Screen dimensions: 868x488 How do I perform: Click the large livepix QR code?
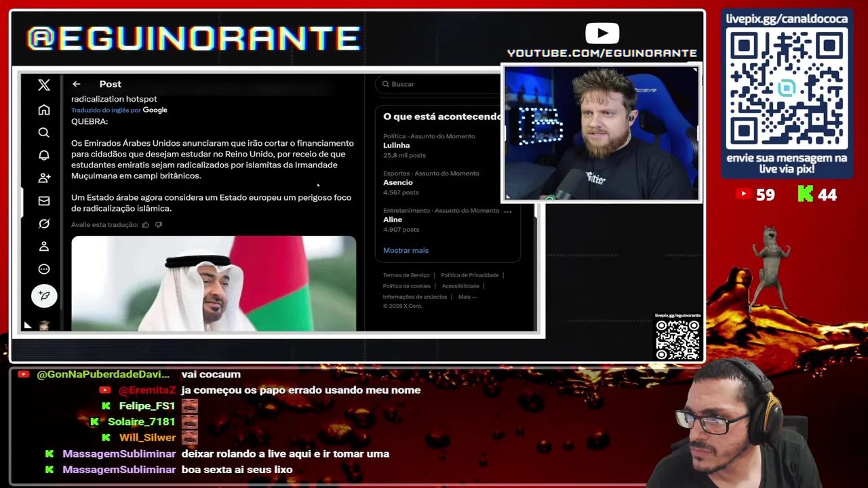(x=787, y=89)
